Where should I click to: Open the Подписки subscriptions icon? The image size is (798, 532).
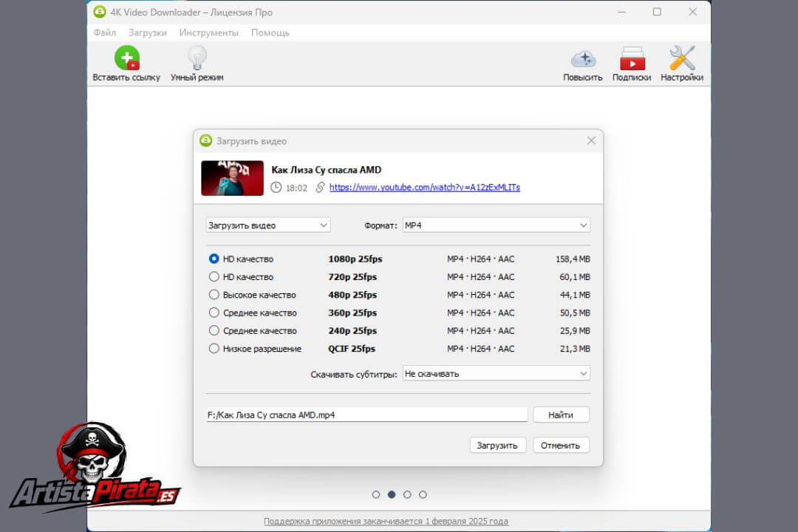[x=632, y=58]
